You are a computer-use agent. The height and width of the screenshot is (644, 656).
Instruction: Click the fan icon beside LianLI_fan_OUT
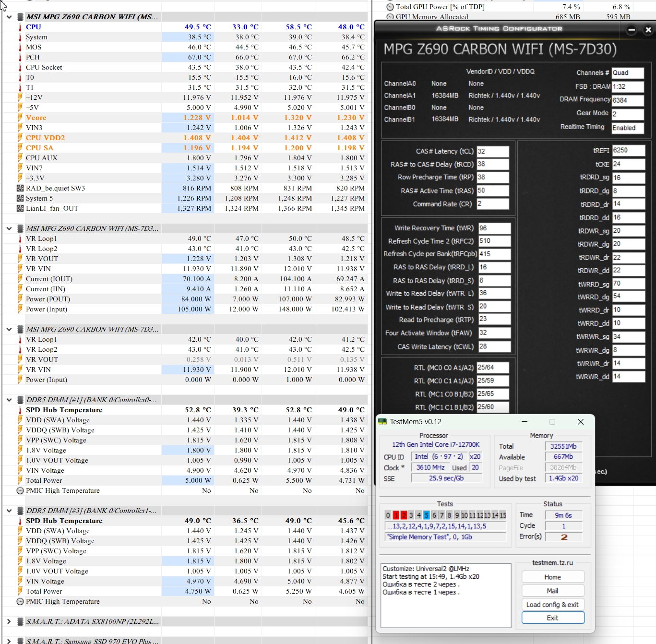[x=20, y=208]
